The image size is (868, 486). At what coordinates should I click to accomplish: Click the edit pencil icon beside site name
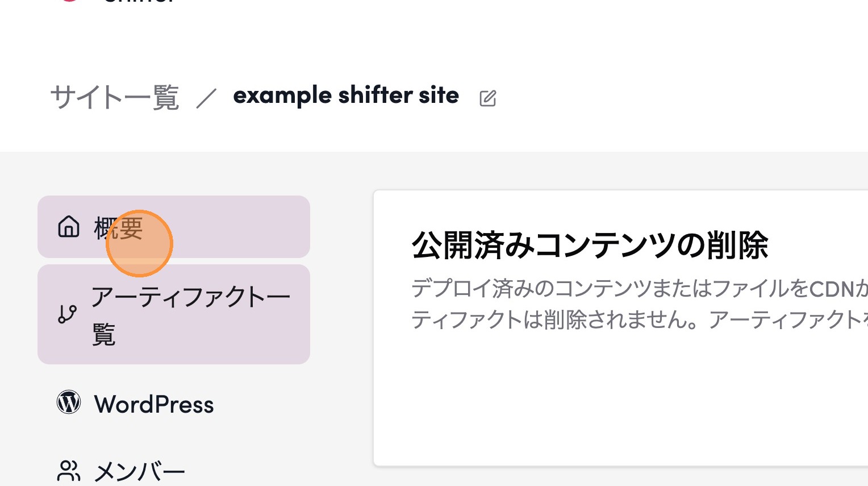pos(487,98)
